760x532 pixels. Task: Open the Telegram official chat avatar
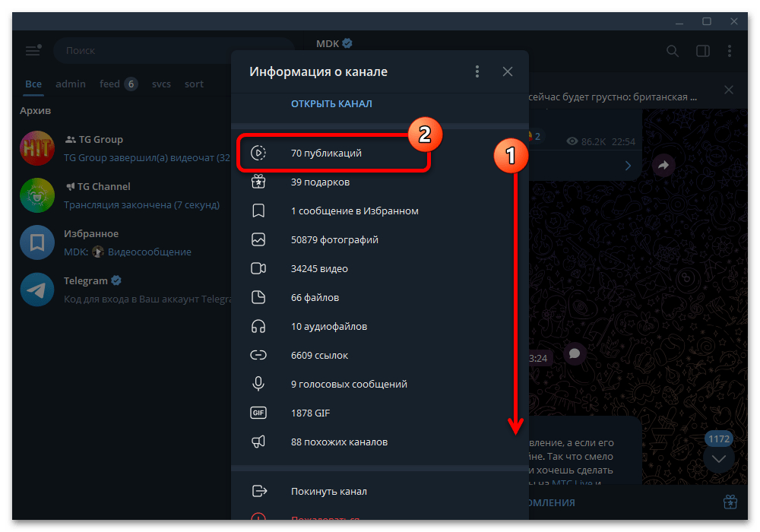(x=36, y=290)
